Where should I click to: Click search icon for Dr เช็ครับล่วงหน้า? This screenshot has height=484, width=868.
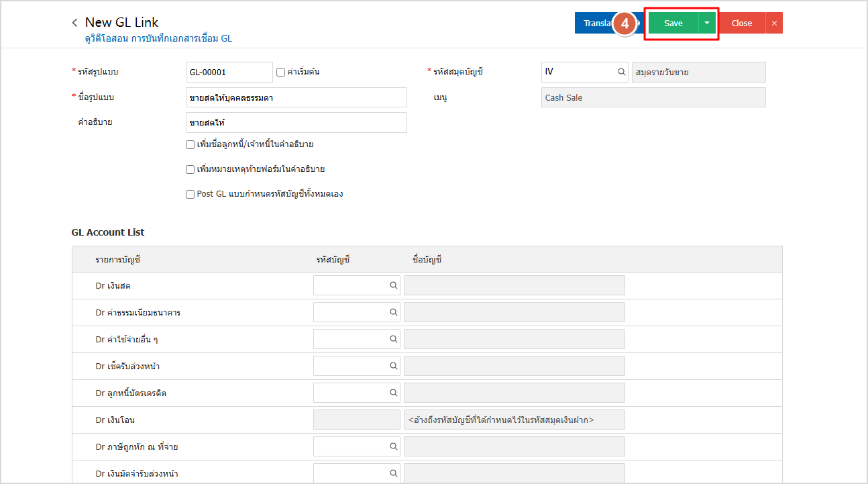394,366
